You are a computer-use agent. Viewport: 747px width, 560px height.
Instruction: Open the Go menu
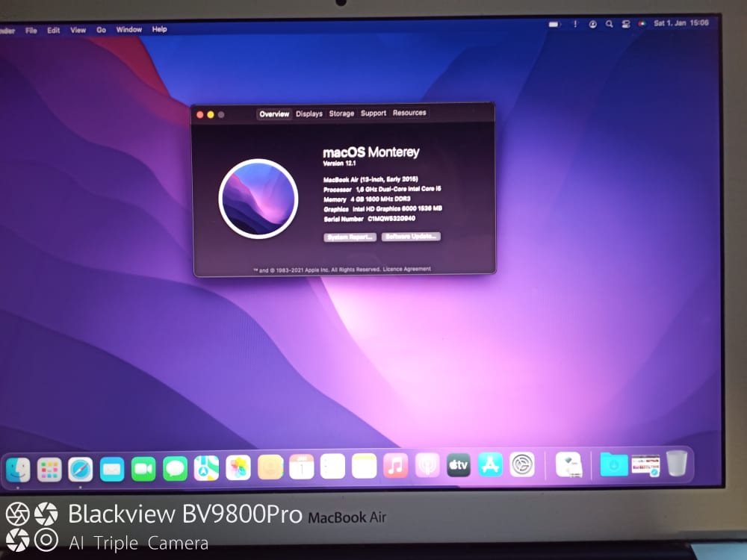pos(101,30)
